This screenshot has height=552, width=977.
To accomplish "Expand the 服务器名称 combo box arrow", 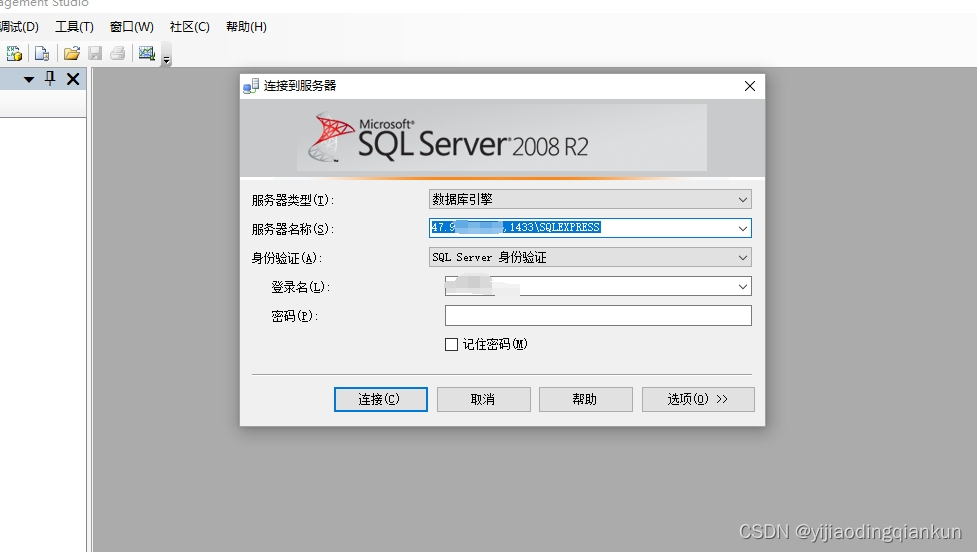I will 743,228.
